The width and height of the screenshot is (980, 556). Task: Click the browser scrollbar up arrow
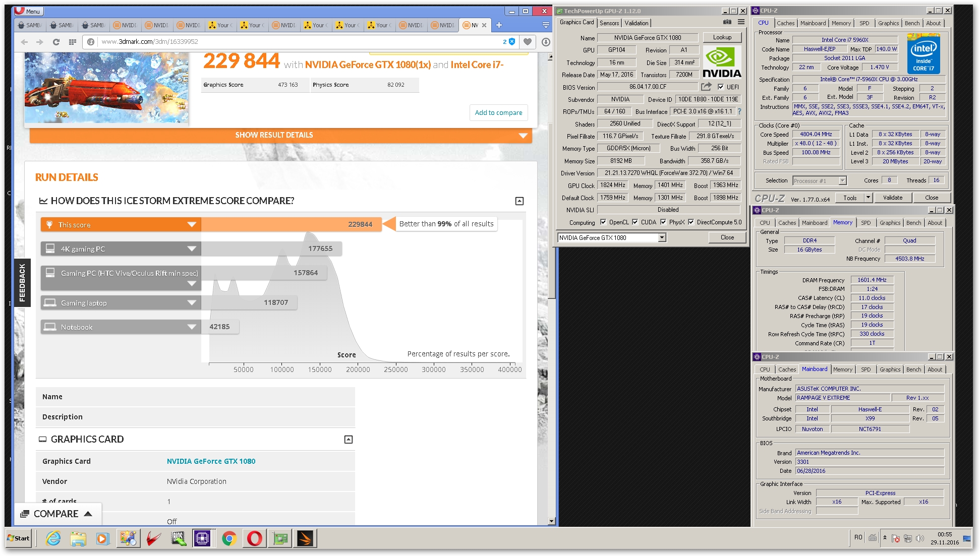pyautogui.click(x=551, y=56)
